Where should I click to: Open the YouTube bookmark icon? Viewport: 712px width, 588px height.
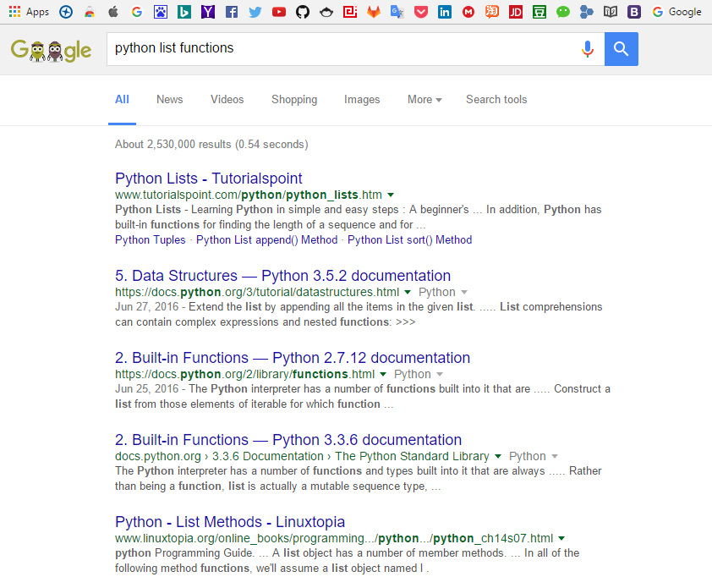(279, 12)
